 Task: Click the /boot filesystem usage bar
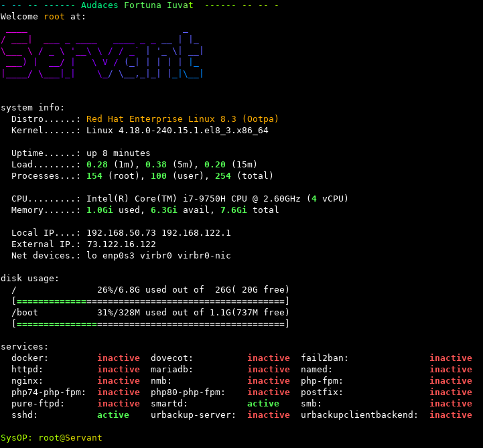tap(150, 324)
